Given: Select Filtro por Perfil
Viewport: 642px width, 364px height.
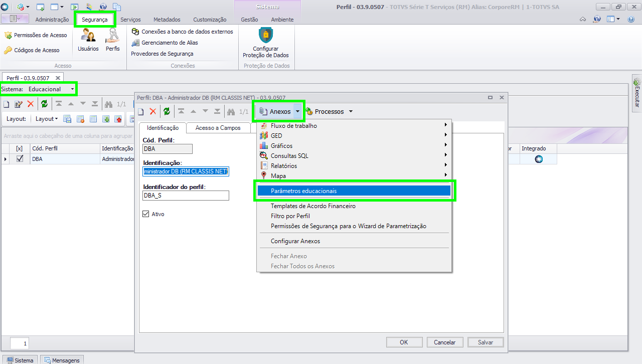Looking at the screenshot, I should [x=354, y=216].
